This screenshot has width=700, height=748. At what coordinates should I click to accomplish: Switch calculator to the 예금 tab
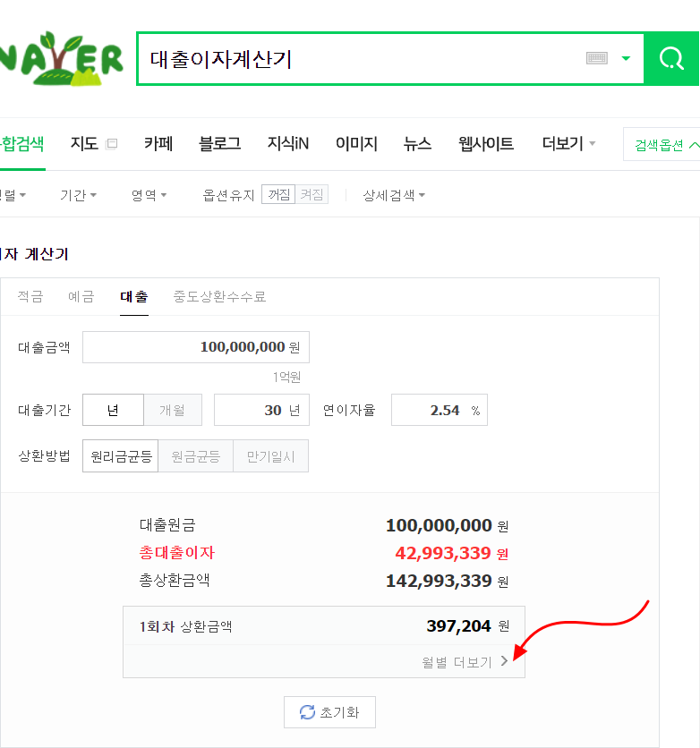81,296
